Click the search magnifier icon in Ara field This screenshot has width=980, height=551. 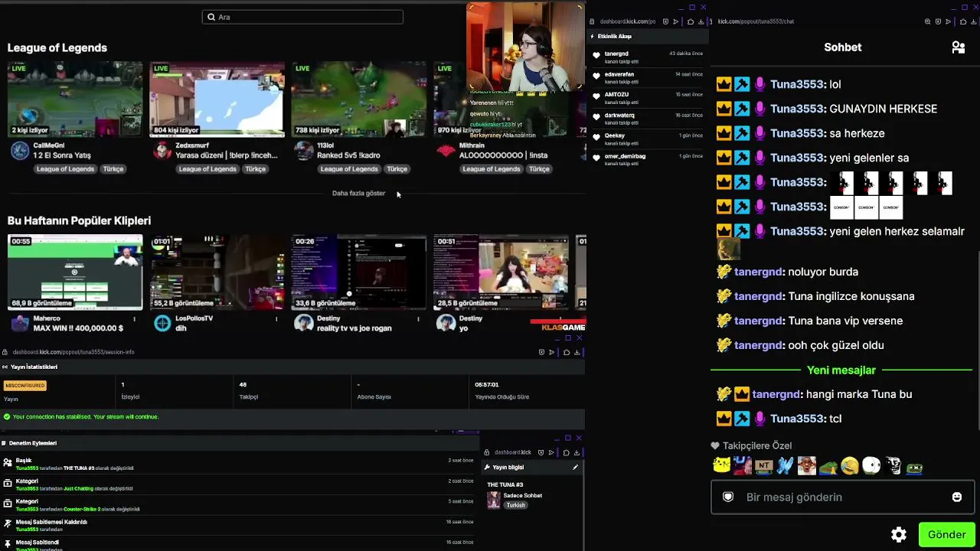pyautogui.click(x=212, y=17)
